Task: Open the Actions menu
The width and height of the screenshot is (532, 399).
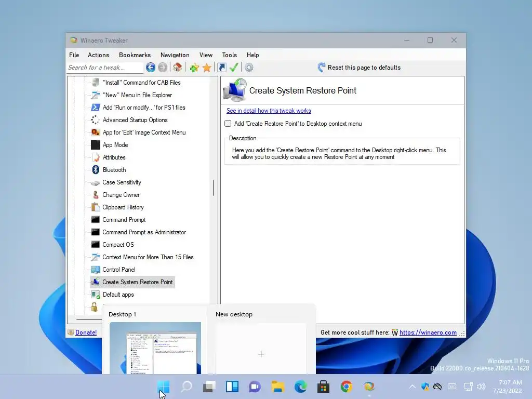Action: (x=98, y=55)
